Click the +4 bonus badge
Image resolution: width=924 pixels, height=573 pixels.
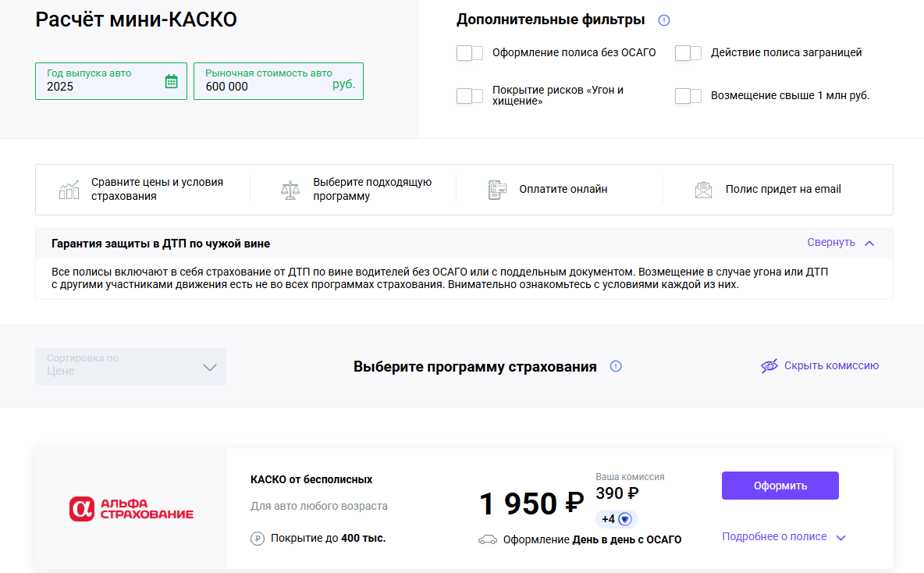(x=617, y=519)
